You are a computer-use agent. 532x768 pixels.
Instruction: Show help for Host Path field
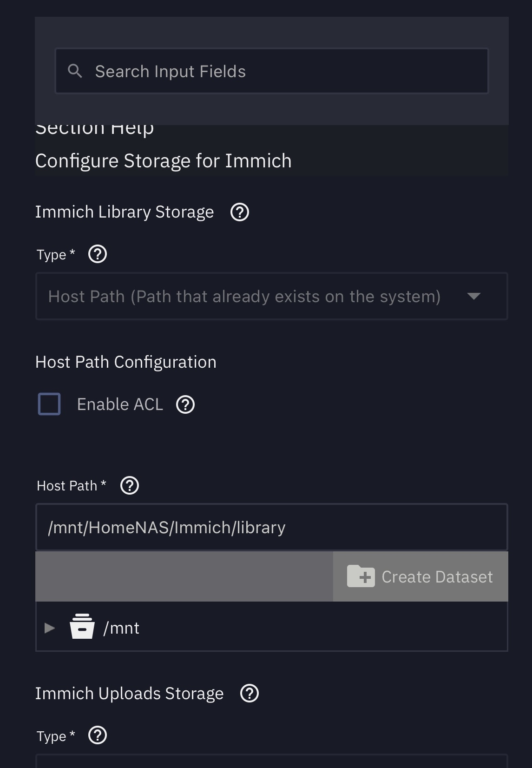pos(130,486)
